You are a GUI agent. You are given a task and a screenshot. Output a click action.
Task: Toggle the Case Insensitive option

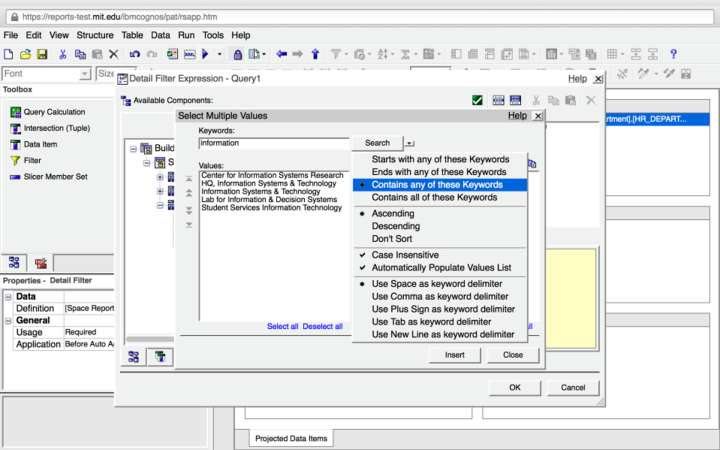tap(405, 255)
